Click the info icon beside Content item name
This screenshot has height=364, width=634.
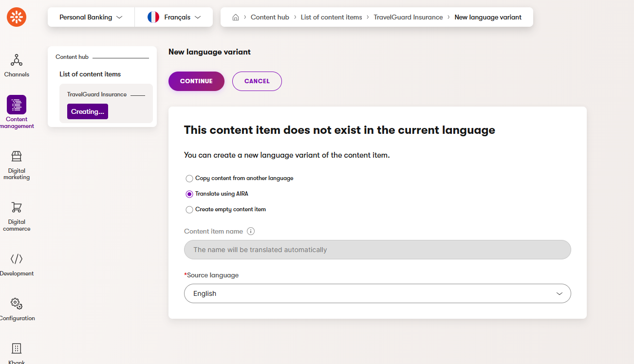(x=251, y=231)
